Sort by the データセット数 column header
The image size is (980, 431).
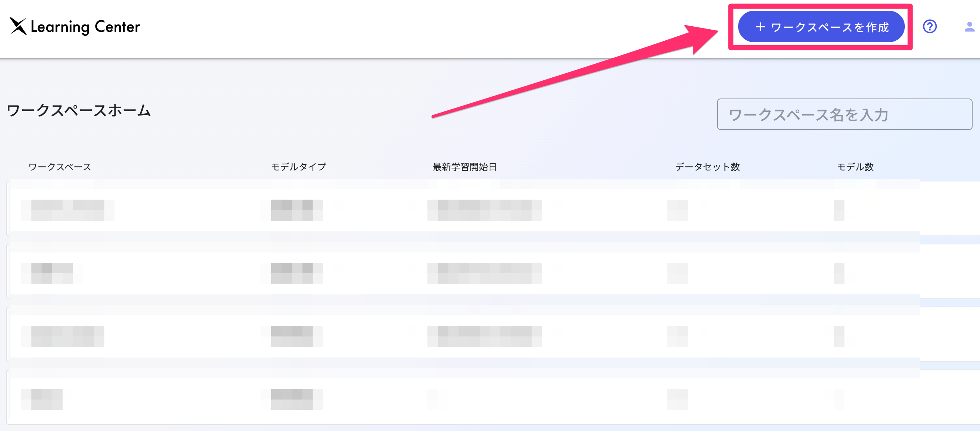point(707,166)
